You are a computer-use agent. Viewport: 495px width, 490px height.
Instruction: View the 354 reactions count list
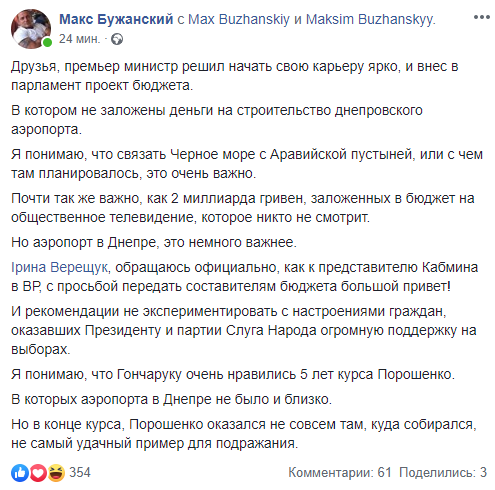coord(80,473)
